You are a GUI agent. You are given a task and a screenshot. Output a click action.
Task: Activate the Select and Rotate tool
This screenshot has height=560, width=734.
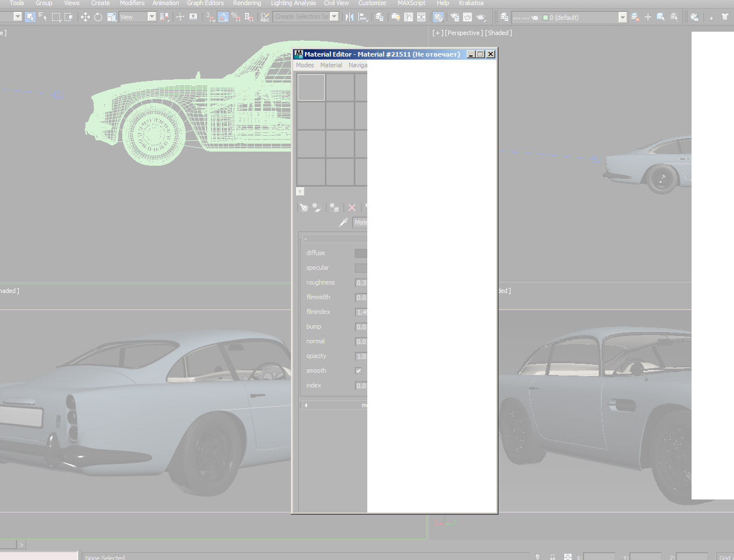coord(98,17)
